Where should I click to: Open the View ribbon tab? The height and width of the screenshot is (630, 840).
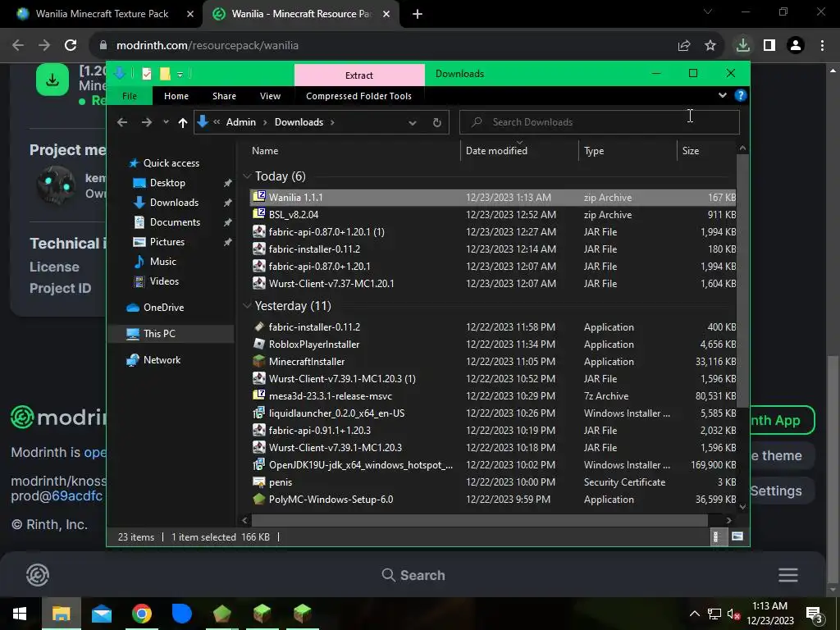[x=270, y=96]
